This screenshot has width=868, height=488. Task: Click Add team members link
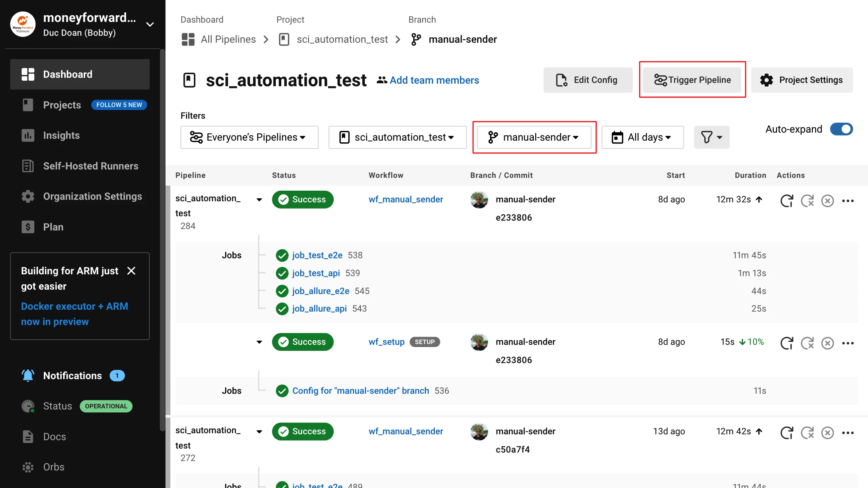click(434, 80)
